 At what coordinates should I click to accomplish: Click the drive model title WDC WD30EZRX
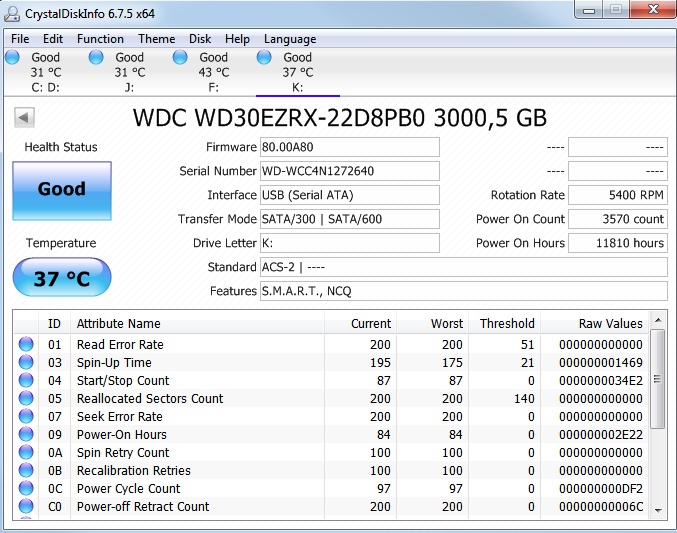[x=339, y=118]
